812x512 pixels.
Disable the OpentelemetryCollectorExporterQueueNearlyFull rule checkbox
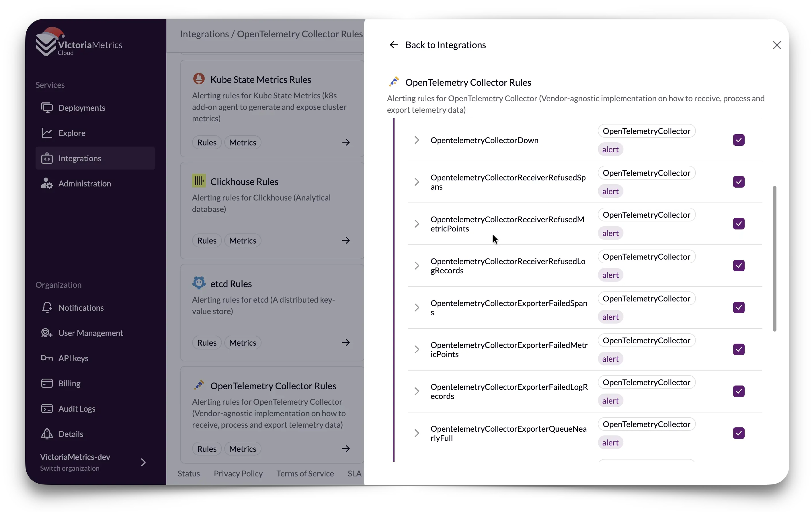[739, 433]
